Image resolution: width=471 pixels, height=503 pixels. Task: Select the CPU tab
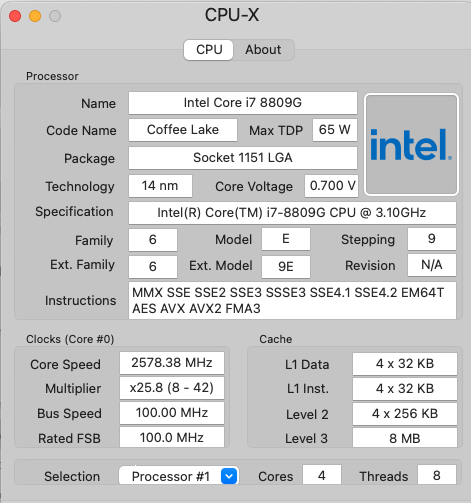209,50
